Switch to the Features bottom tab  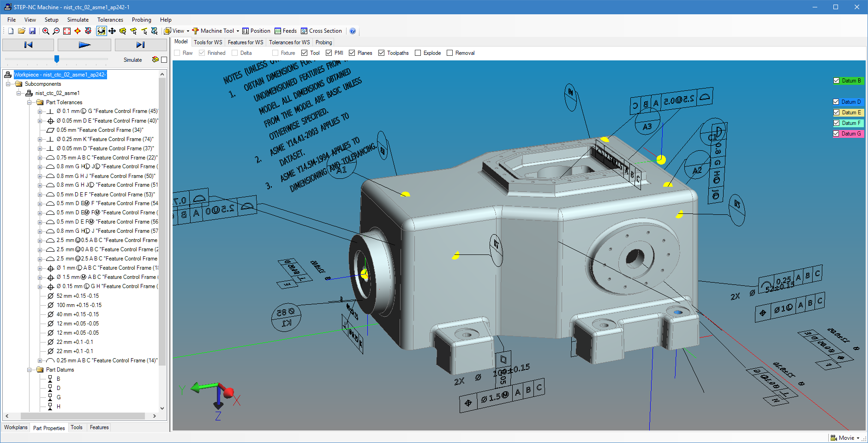coord(99,427)
